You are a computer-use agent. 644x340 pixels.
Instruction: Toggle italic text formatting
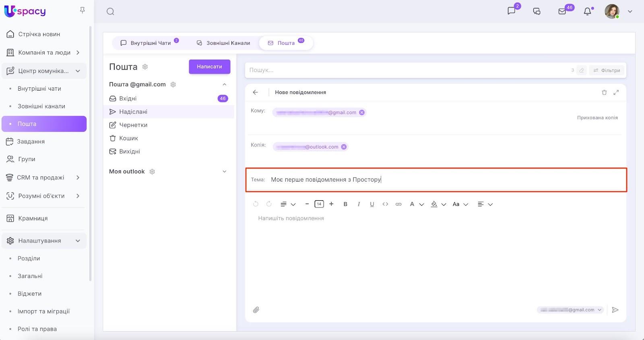pos(359,204)
